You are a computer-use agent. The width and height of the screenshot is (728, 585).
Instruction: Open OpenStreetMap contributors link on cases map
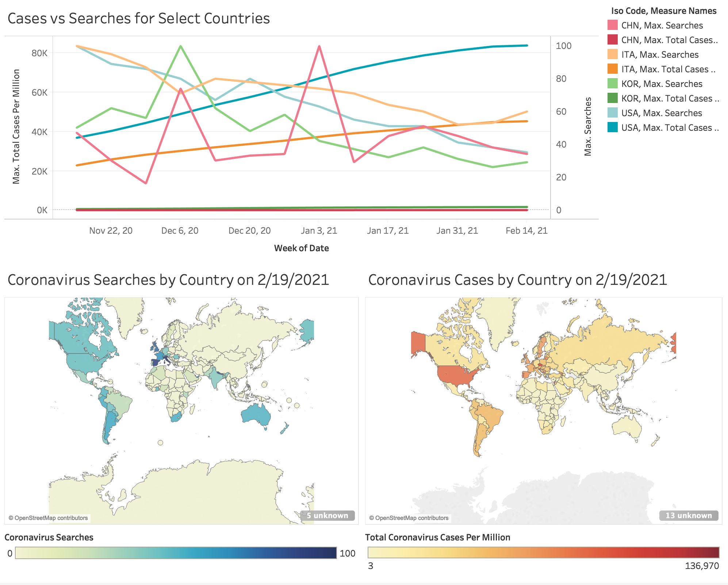coord(409,518)
